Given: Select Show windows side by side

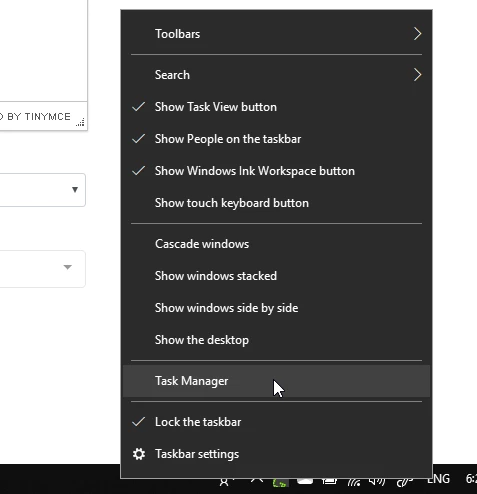Looking at the screenshot, I should tap(276, 308).
